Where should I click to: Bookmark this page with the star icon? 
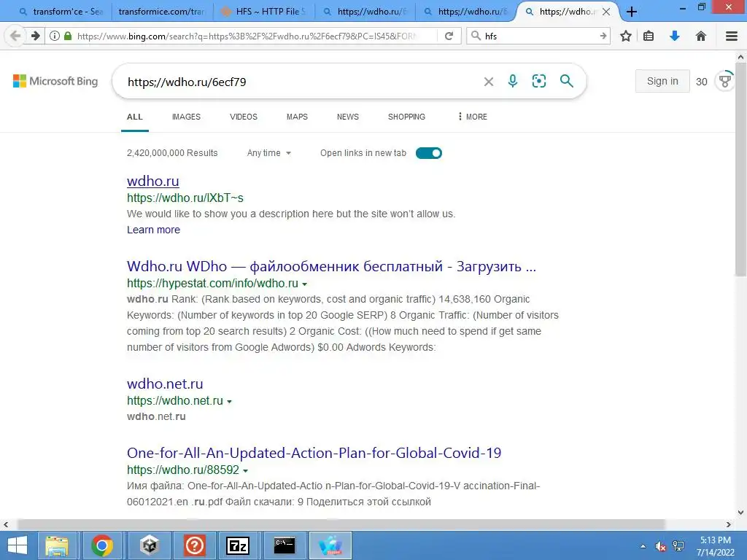[626, 36]
